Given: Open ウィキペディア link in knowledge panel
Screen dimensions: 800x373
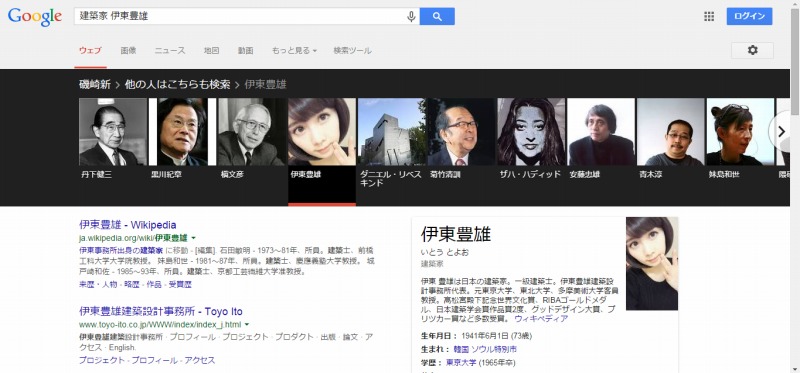Looking at the screenshot, I should point(541,318).
